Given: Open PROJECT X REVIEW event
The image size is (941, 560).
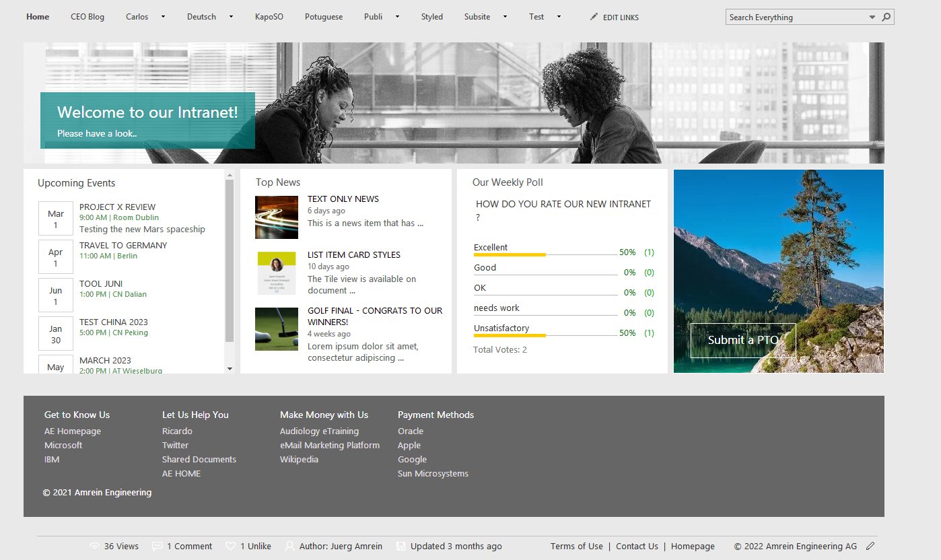Looking at the screenshot, I should point(117,207).
